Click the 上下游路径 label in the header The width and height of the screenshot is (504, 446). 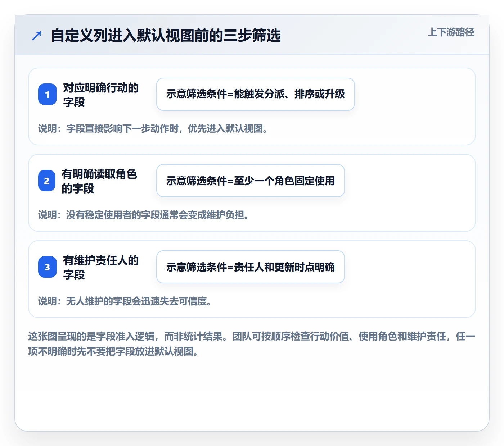pyautogui.click(x=451, y=32)
